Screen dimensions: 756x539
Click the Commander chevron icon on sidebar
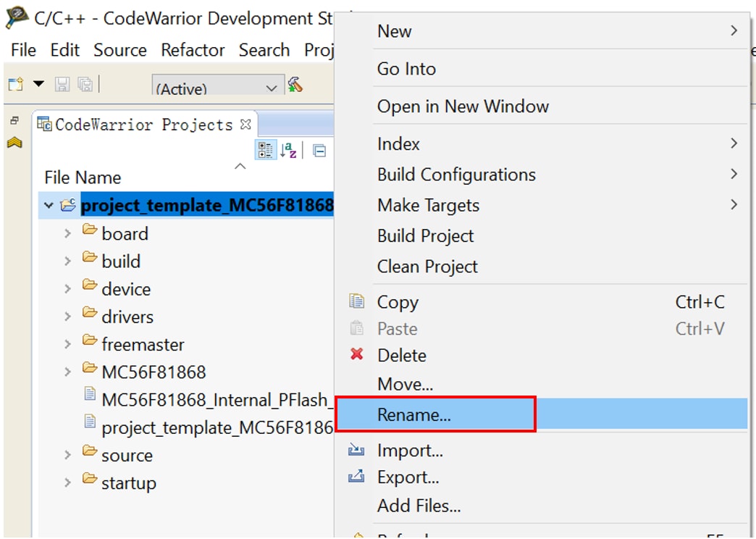14,143
